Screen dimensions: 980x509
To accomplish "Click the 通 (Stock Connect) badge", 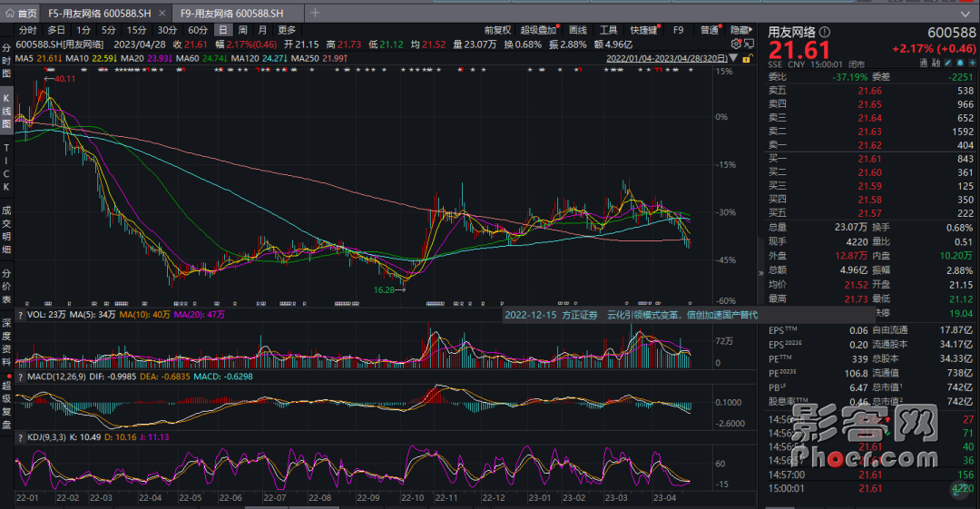I will point(924,64).
